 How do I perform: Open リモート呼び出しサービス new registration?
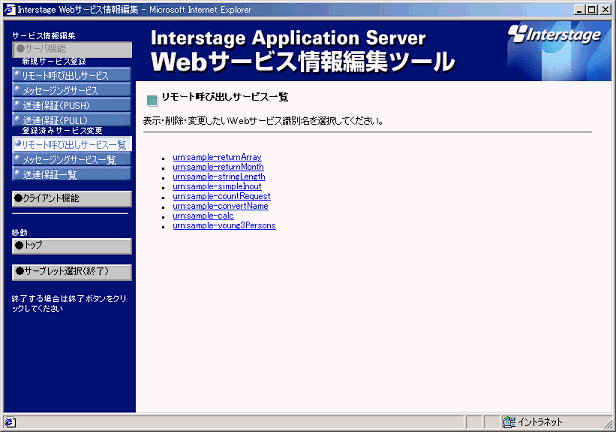tap(72, 75)
